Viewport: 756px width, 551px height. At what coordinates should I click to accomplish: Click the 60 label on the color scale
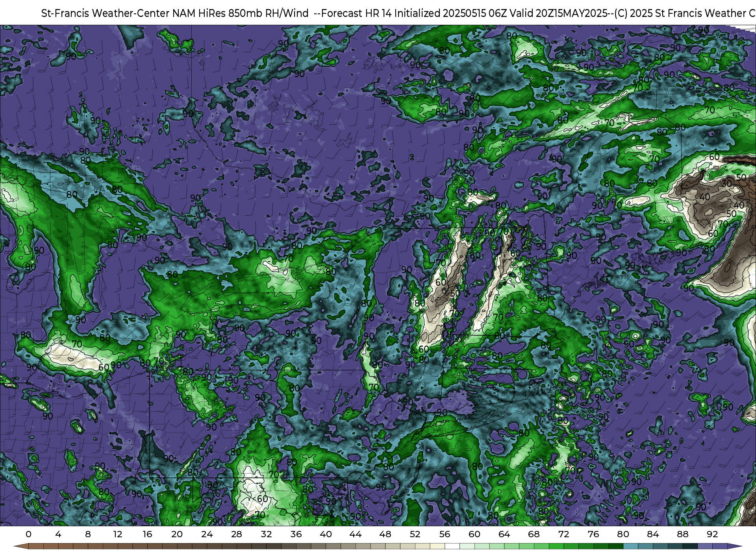click(x=474, y=534)
